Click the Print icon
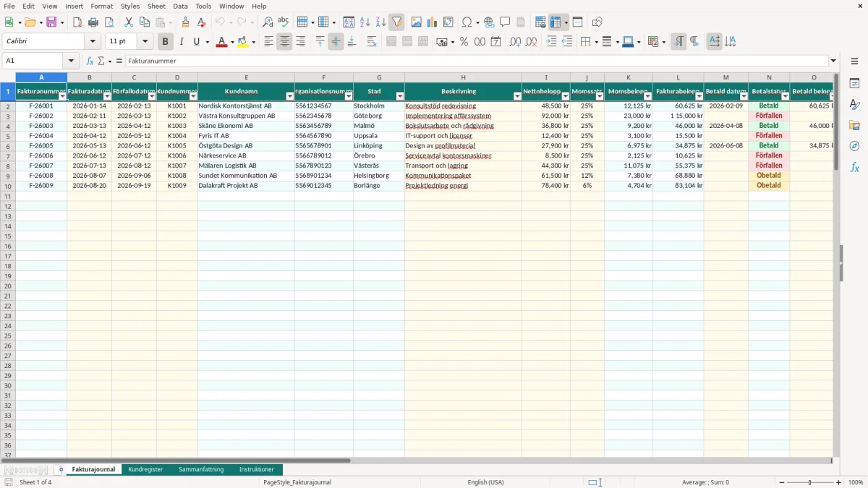868x488 pixels. point(93,22)
